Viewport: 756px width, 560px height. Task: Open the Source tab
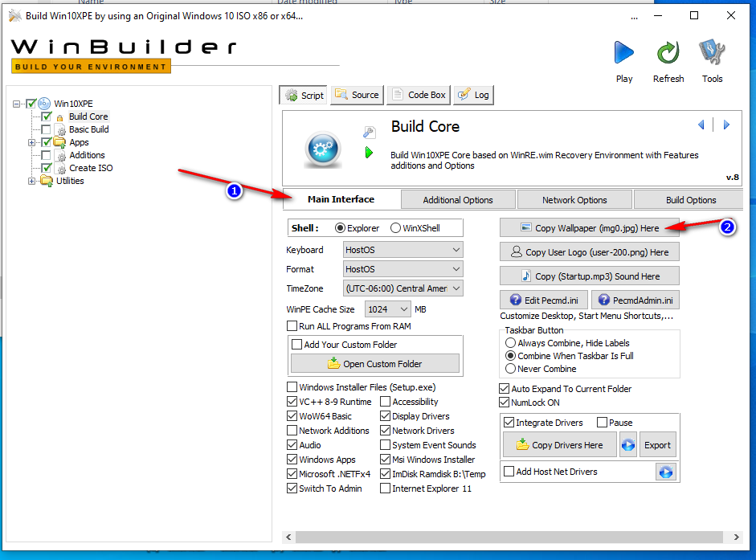(x=358, y=95)
